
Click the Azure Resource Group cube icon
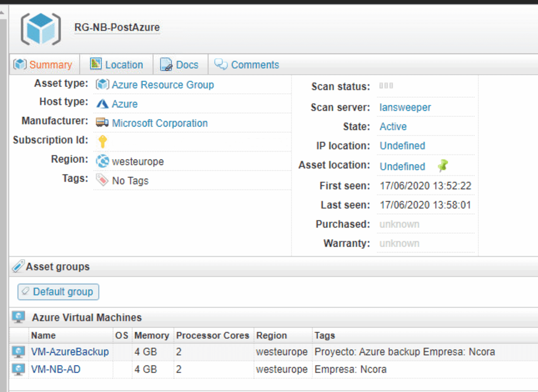(x=102, y=85)
